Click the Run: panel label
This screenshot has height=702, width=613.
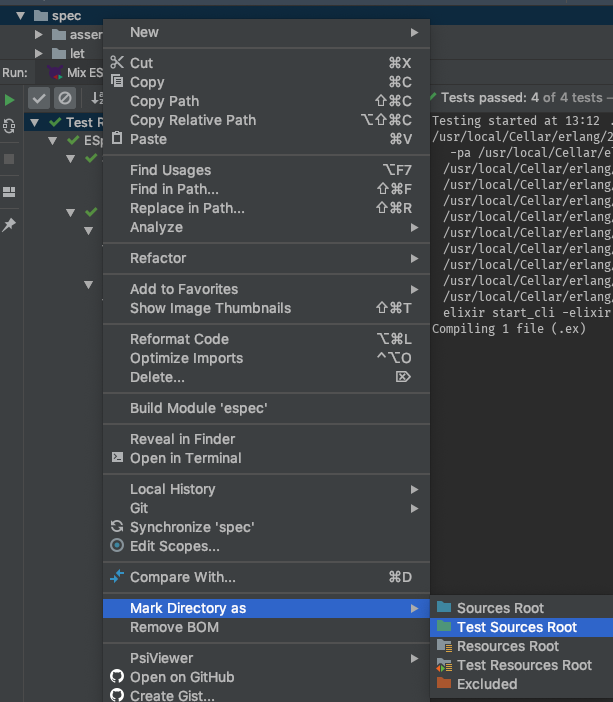[15, 73]
